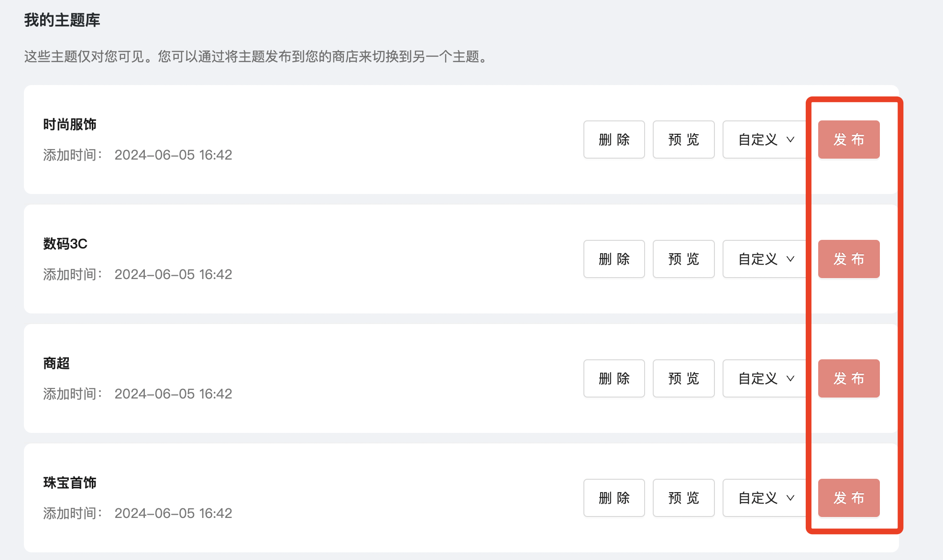Preview the 时尚服饰 theme
This screenshot has width=943, height=560.
click(x=684, y=140)
